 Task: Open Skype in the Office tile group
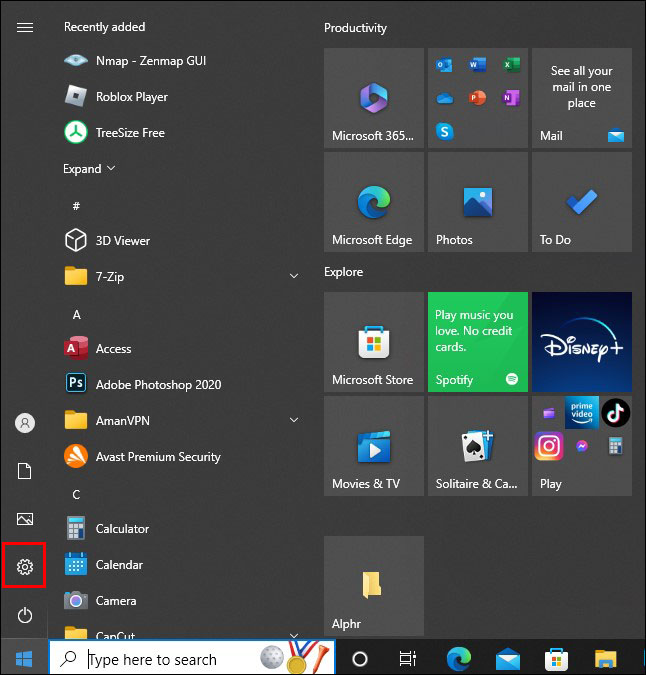point(444,131)
